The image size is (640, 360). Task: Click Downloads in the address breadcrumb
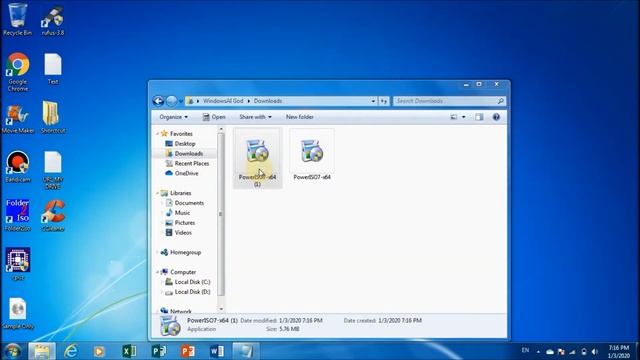click(268, 101)
